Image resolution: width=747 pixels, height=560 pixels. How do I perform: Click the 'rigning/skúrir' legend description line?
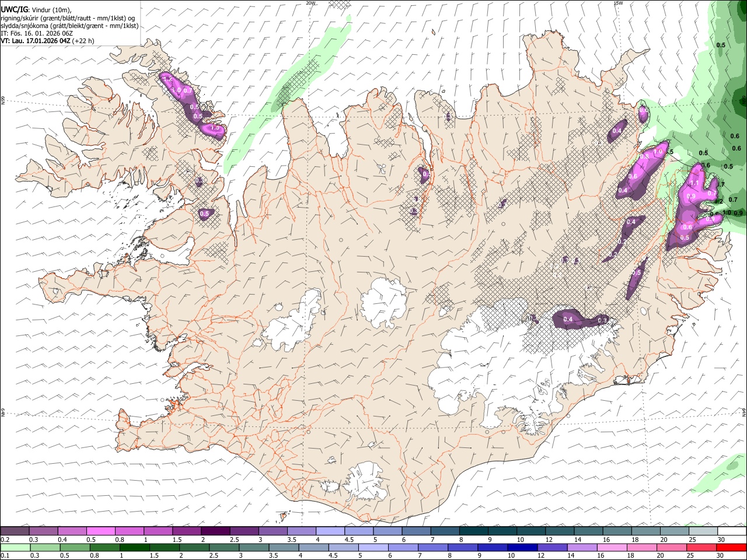[x=68, y=18]
